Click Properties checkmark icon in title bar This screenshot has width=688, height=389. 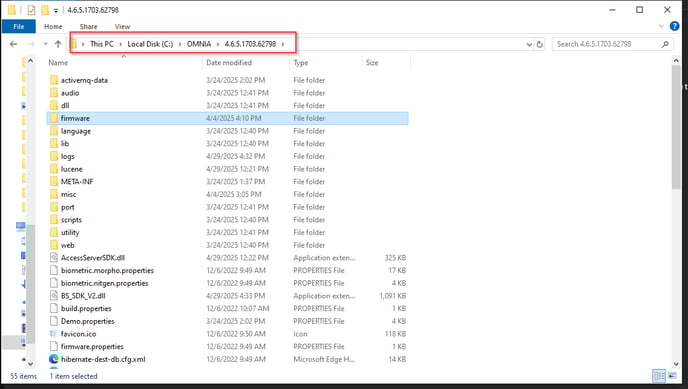[31, 10]
